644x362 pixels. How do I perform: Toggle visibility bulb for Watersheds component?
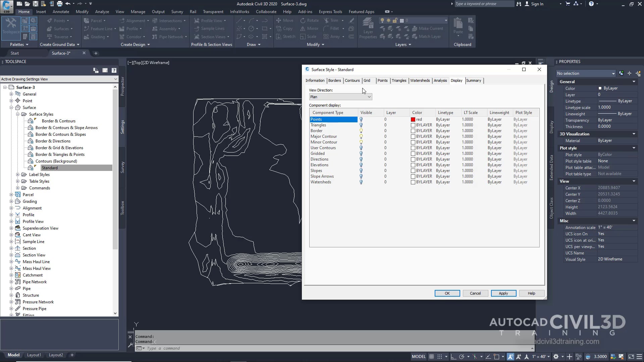pyautogui.click(x=361, y=182)
